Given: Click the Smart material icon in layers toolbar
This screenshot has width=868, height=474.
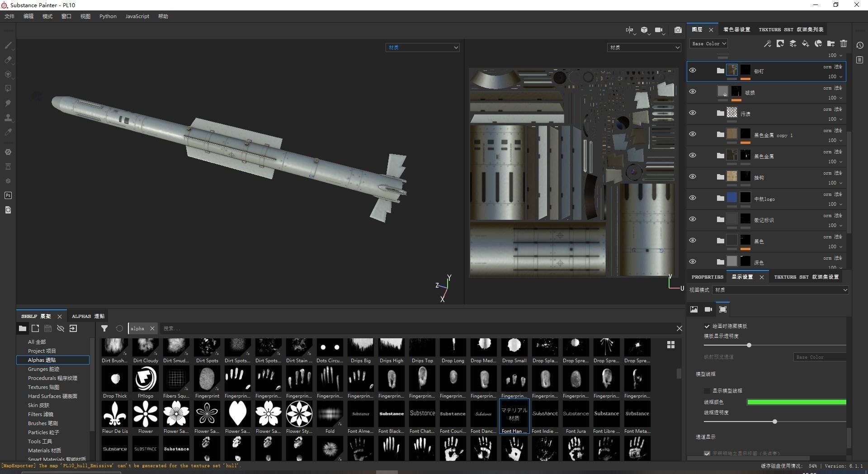Looking at the screenshot, I should point(818,43).
